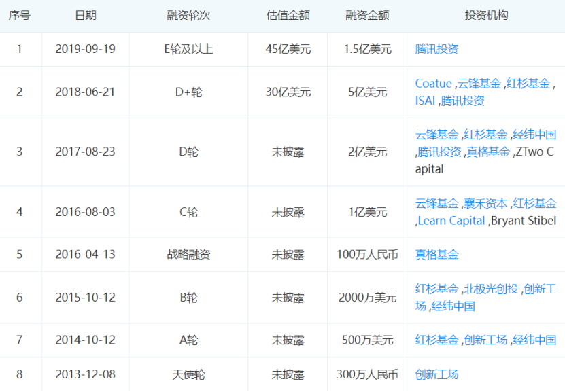This screenshot has width=565, height=392.
Task: Open the Coatue investor link
Action: (434, 84)
